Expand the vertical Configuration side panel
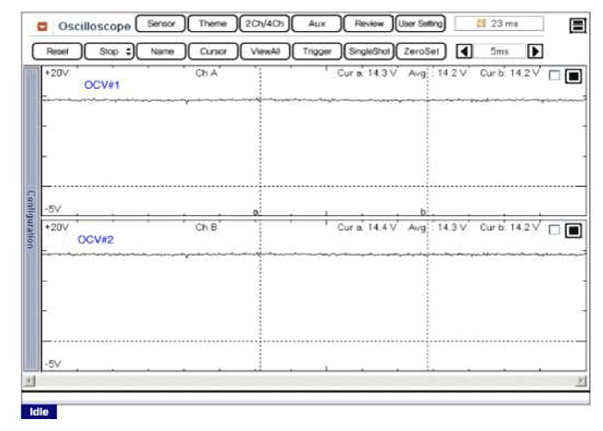 pos(30,220)
